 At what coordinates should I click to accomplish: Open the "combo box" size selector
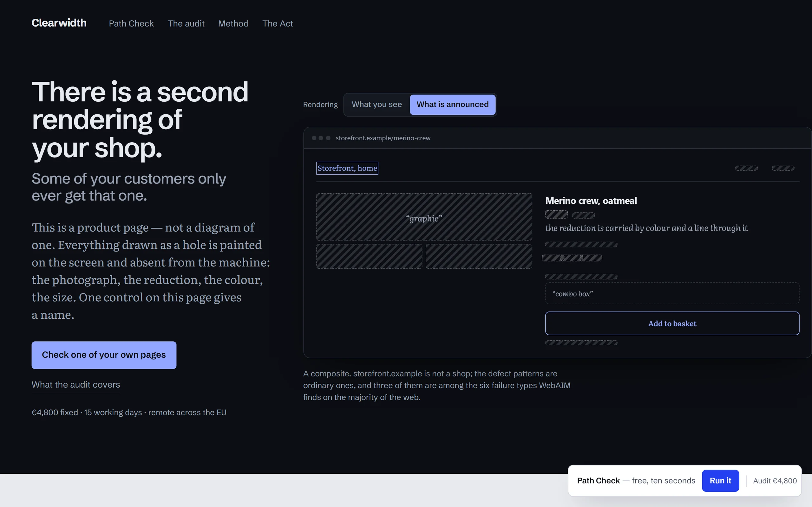pos(672,293)
